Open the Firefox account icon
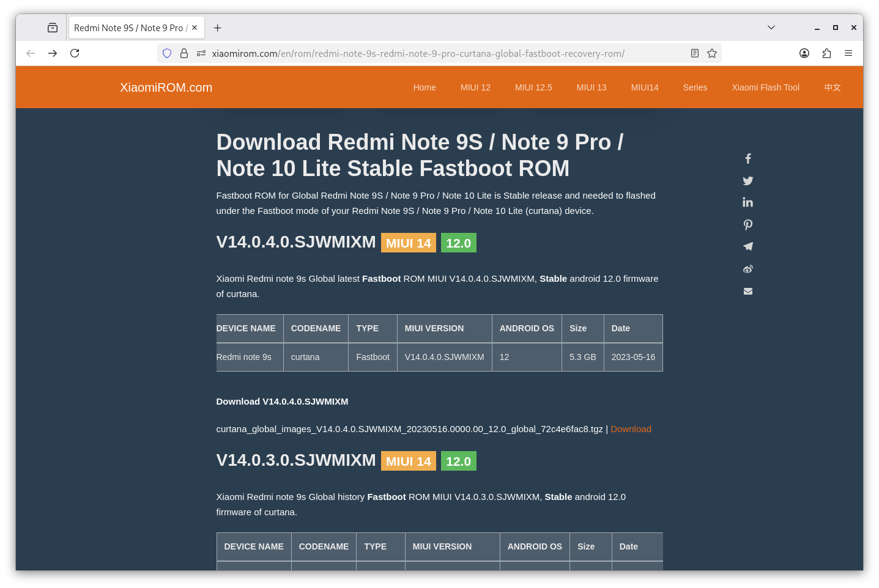 [804, 53]
